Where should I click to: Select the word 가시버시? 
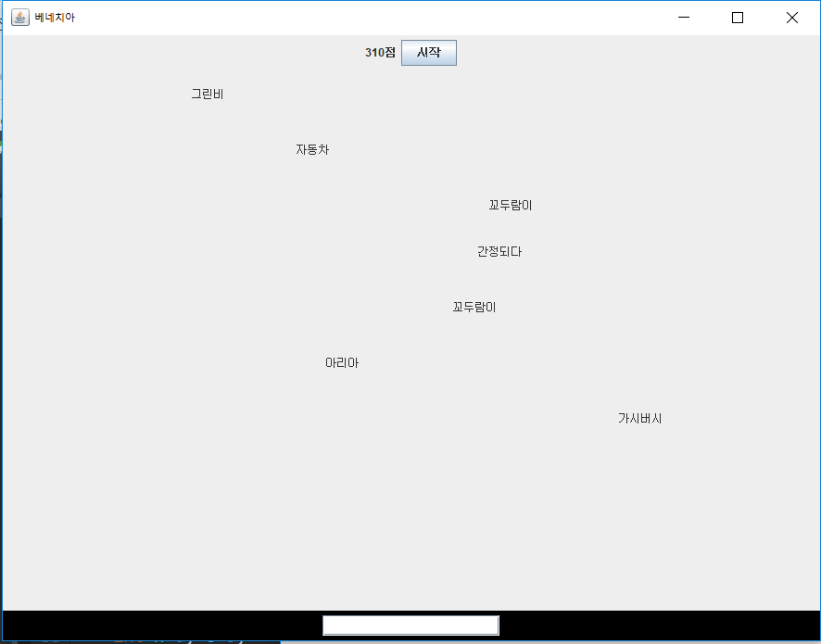coord(639,418)
